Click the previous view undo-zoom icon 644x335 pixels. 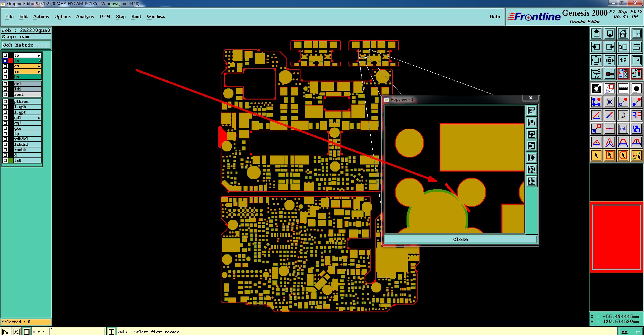click(623, 47)
